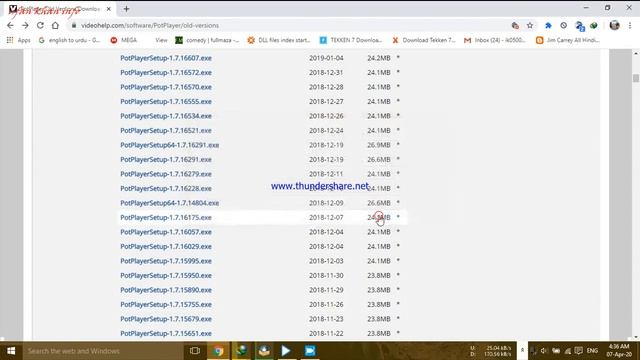Download PotPlayerSetup-1.7.15950.exe
Viewport: 640px width, 360px height.
pos(166,275)
